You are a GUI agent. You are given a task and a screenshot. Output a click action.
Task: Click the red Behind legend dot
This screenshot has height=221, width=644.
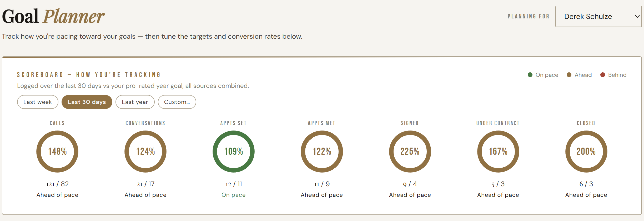(603, 75)
